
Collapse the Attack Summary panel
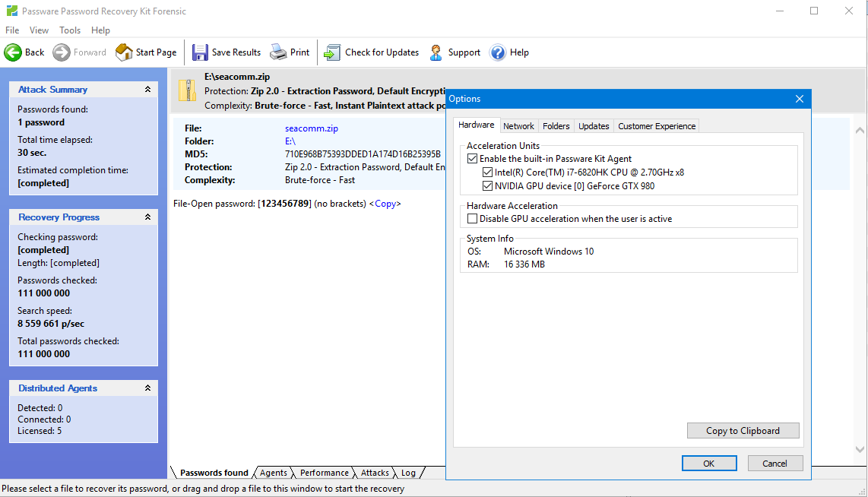(147, 90)
